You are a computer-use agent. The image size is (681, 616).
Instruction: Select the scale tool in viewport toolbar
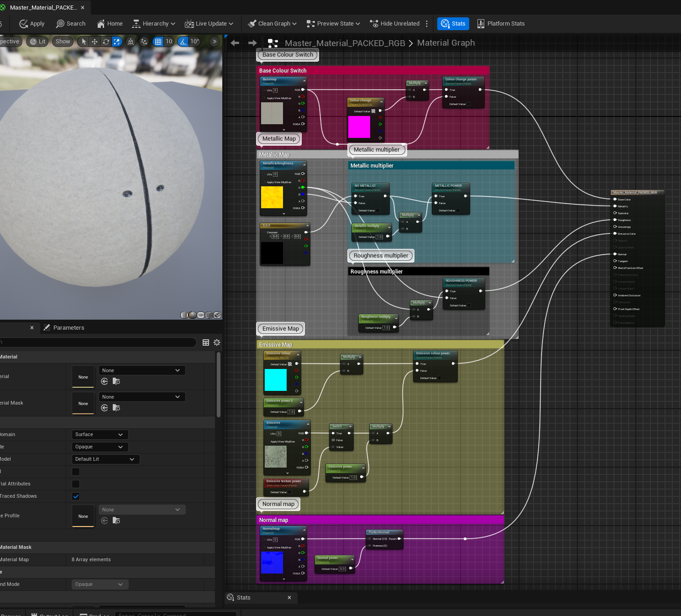pyautogui.click(x=117, y=42)
